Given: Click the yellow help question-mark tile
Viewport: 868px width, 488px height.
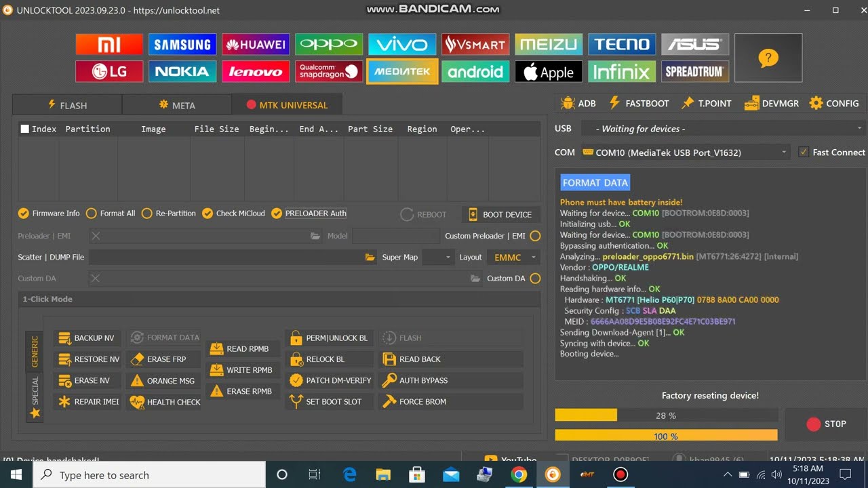Looking at the screenshot, I should point(768,58).
